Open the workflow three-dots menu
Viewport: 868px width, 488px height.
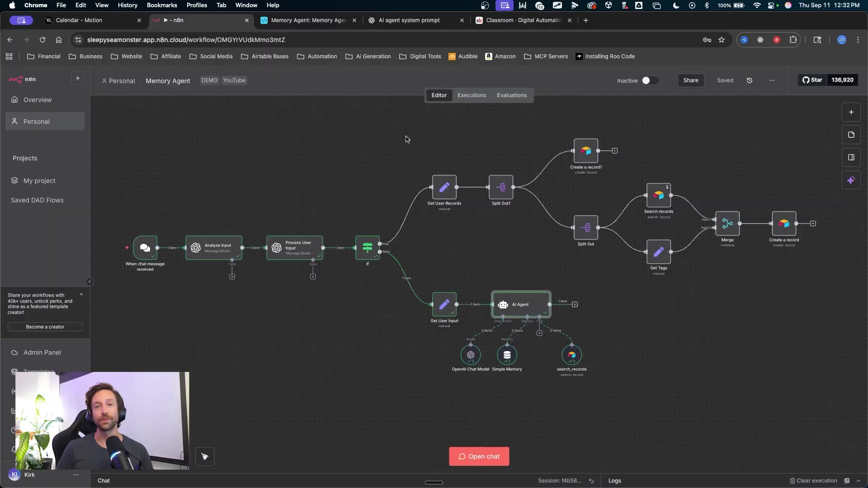point(772,80)
